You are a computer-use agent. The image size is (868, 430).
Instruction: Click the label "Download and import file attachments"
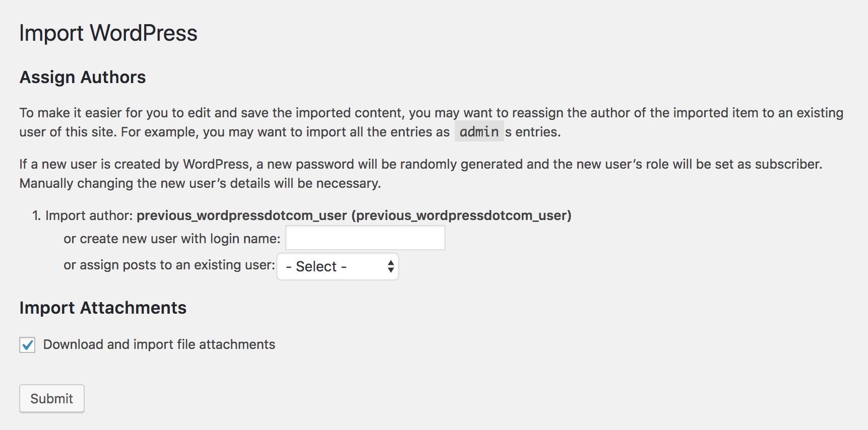coord(159,344)
